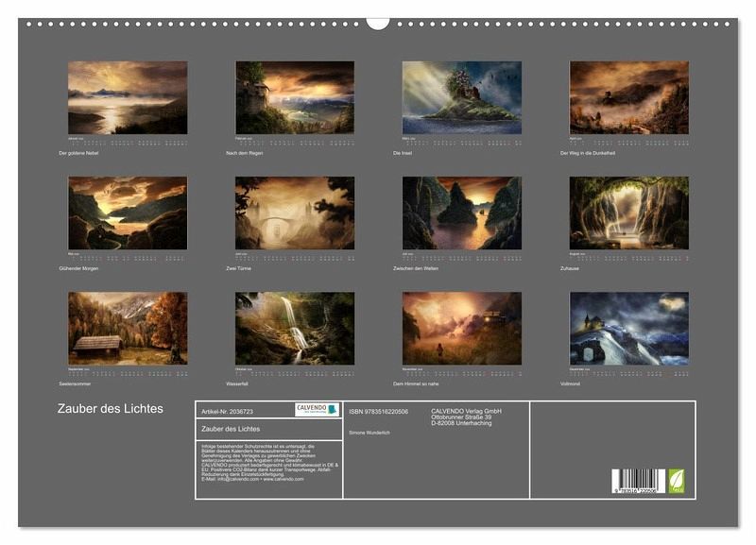
Task: Click the 'Zwei Türme' image
Action: click(x=295, y=213)
